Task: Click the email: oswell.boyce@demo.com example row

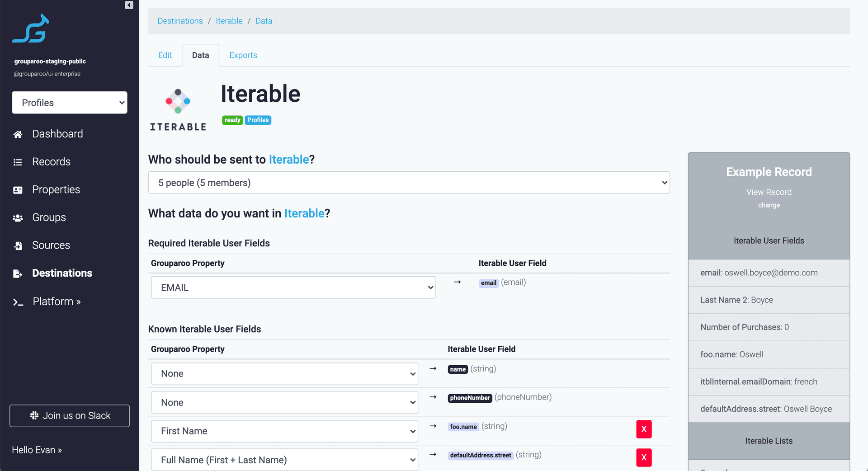Action: click(769, 273)
